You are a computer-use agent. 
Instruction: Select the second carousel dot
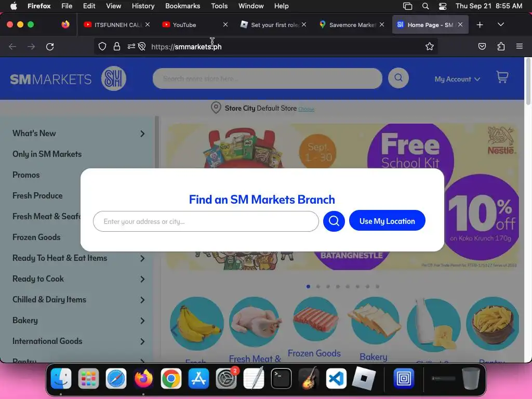[318, 287]
